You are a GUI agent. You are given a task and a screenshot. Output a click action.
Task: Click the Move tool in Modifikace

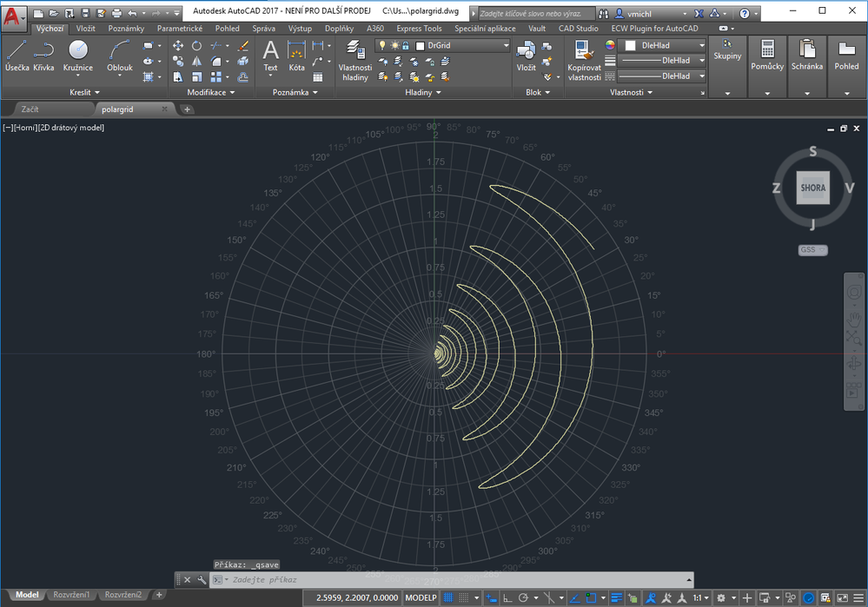178,46
